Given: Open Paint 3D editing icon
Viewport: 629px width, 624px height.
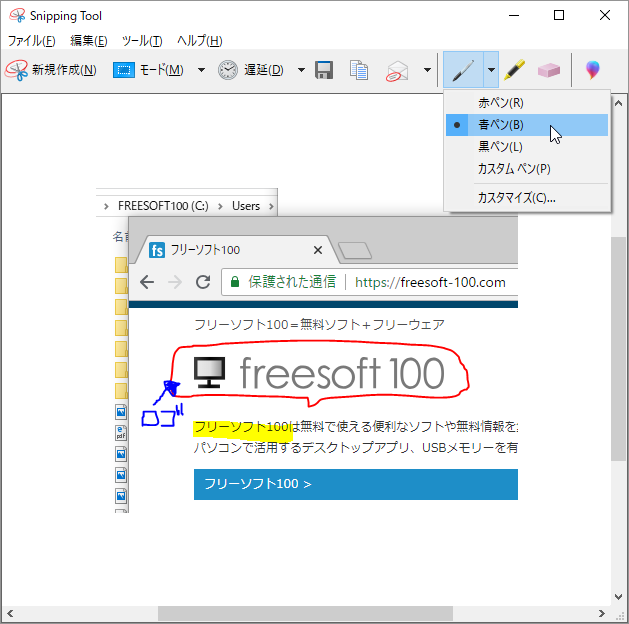Looking at the screenshot, I should point(592,70).
